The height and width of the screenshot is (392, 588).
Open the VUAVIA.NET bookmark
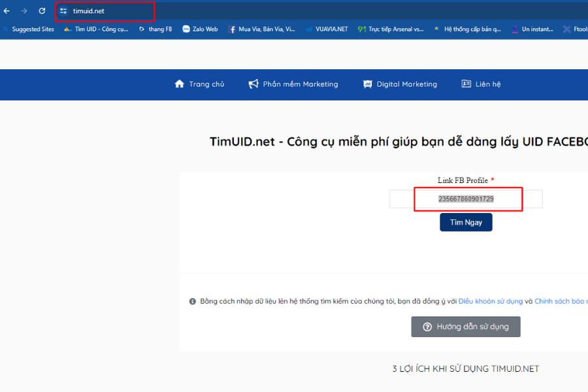(x=327, y=29)
